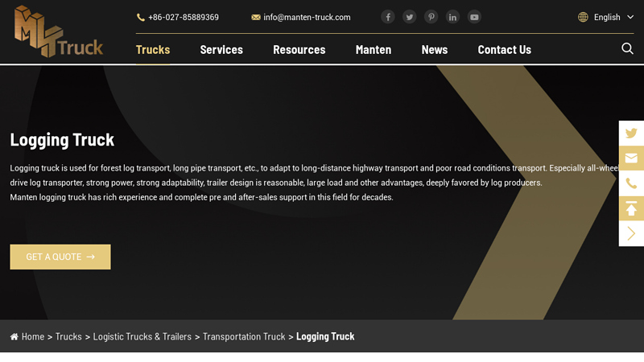This screenshot has height=362, width=644.
Task: Click the Facebook icon in header
Action: click(x=388, y=17)
